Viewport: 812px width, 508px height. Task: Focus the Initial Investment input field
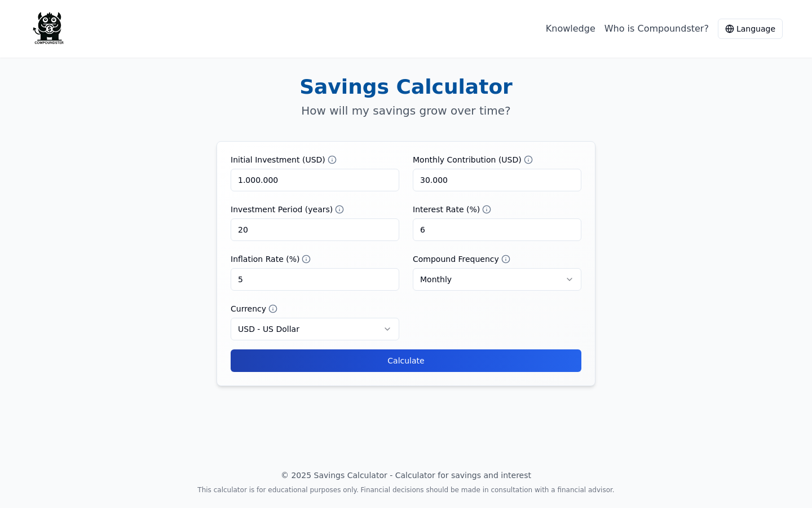[315, 180]
